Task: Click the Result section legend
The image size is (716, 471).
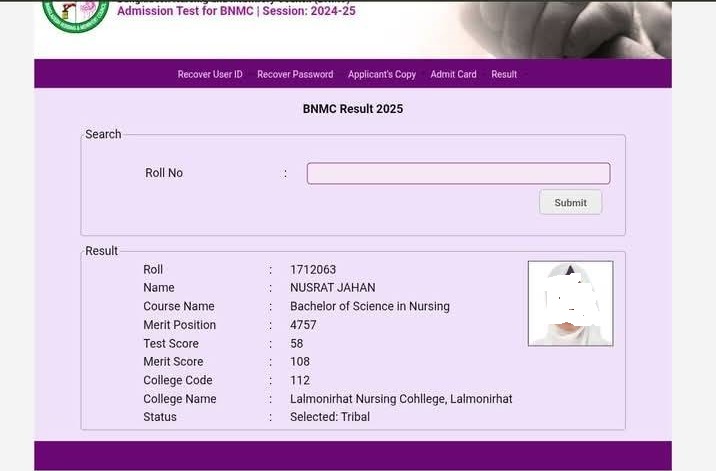Action: [101, 251]
